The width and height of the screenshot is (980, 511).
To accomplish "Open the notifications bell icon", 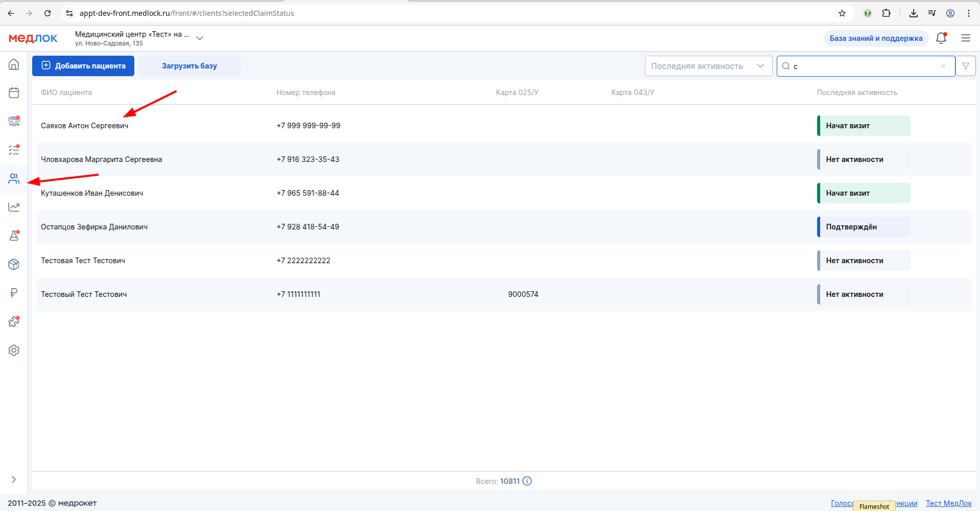I will click(941, 38).
